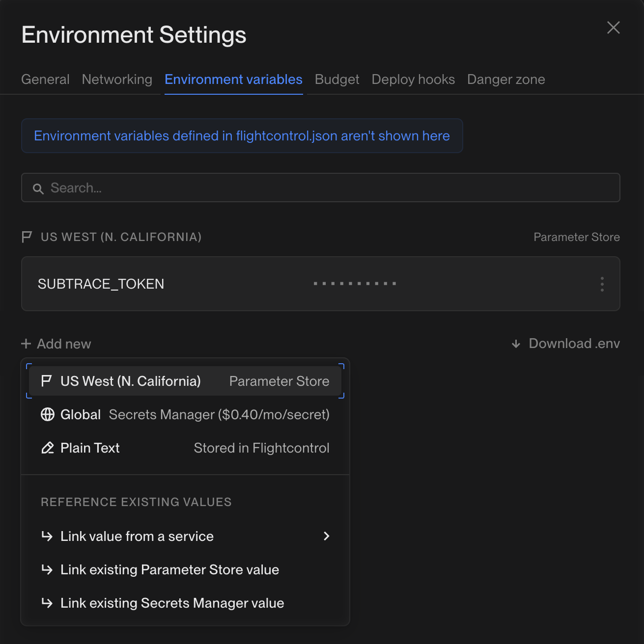Close the Environment Settings dialog
644x644 pixels.
(x=613, y=27)
